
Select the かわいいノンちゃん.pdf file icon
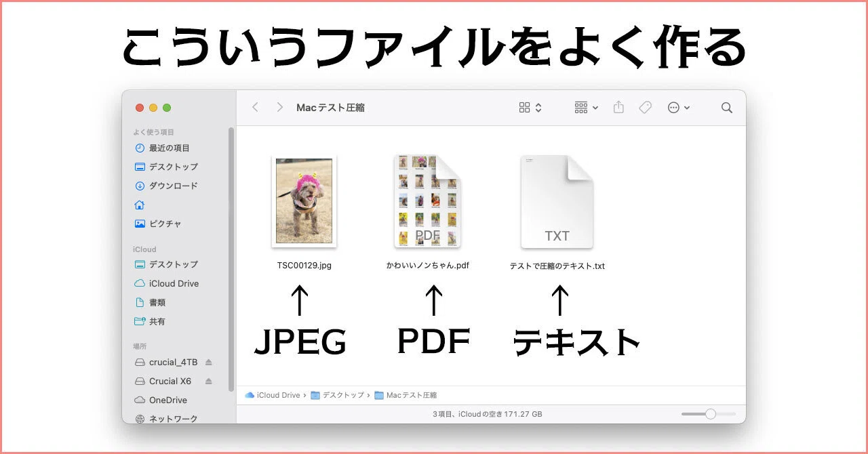coord(427,201)
